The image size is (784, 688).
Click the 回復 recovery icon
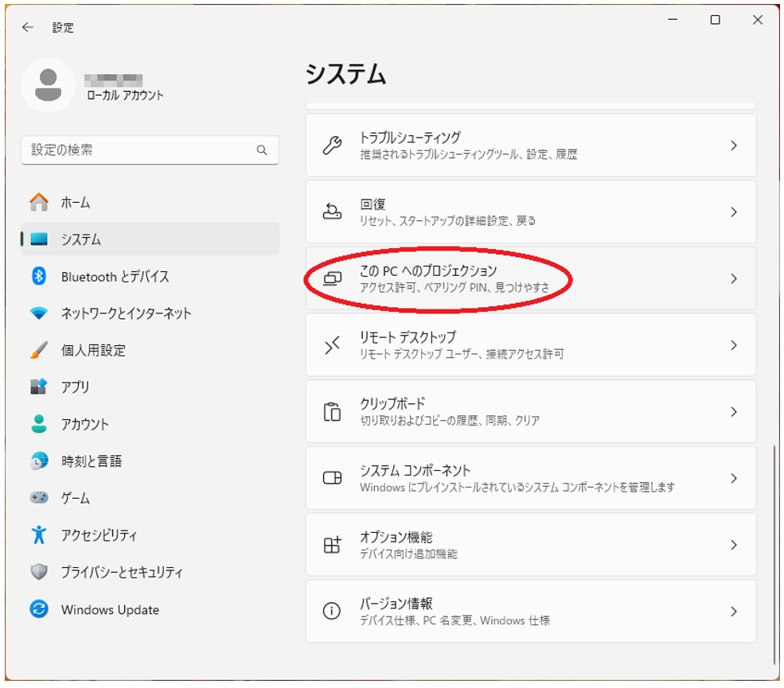pos(332,212)
